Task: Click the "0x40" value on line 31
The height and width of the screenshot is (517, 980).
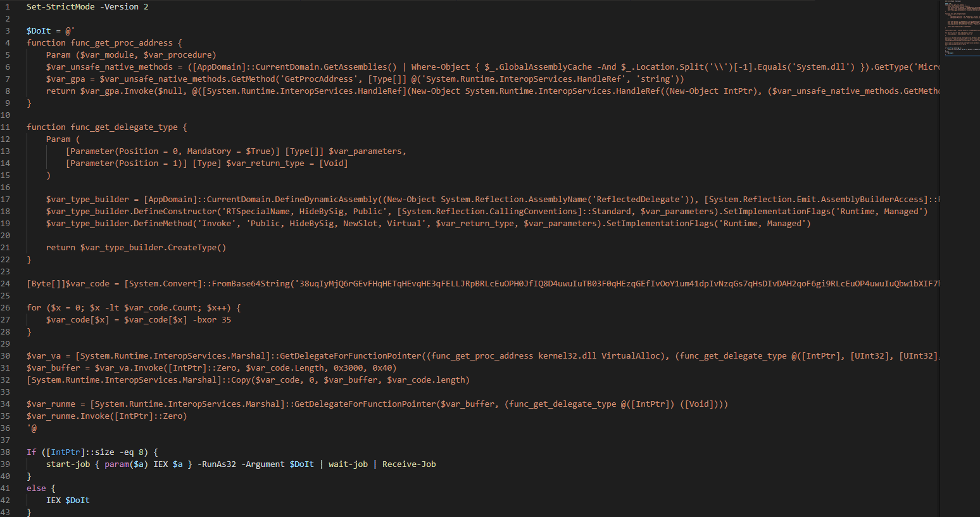Action: pos(382,368)
